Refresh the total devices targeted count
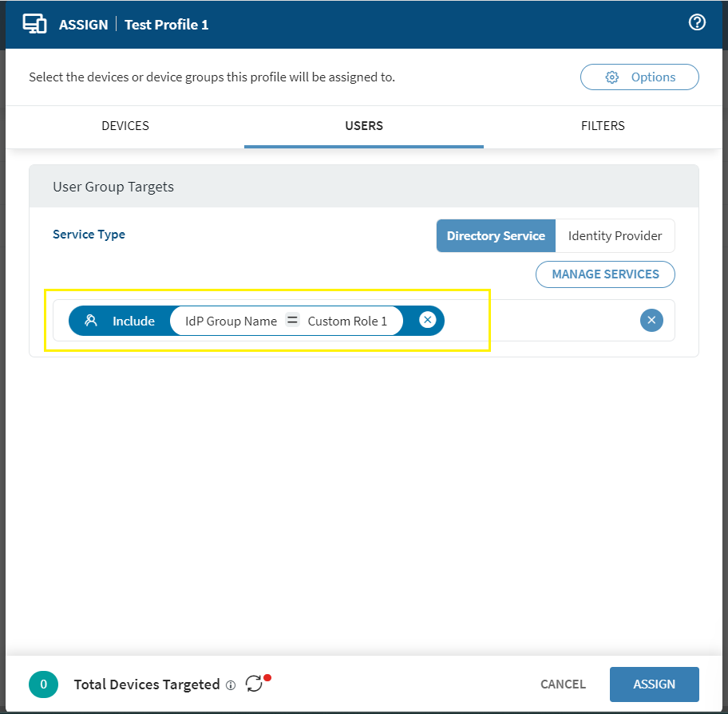The width and height of the screenshot is (728, 714). [x=254, y=684]
